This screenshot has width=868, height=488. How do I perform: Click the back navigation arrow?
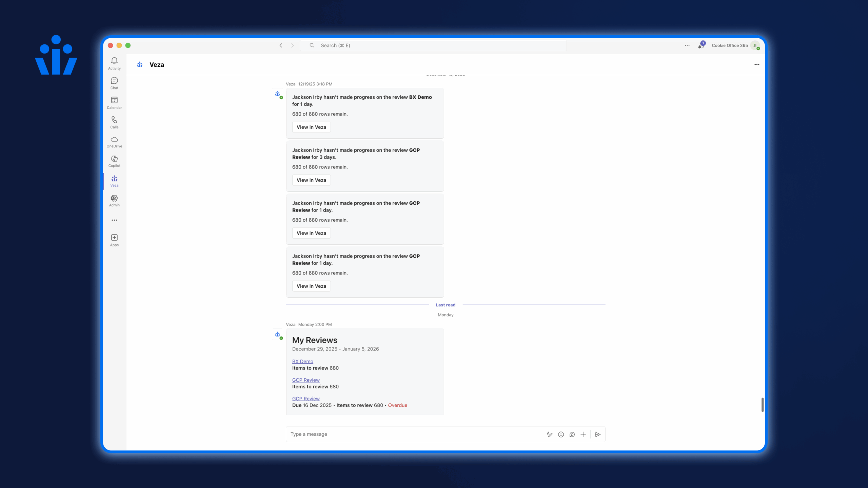(x=281, y=45)
